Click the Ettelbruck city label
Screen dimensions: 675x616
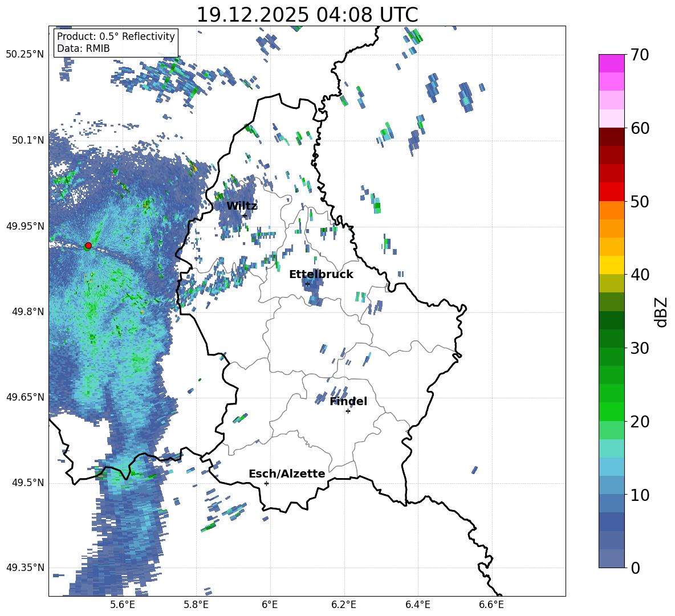pos(321,275)
